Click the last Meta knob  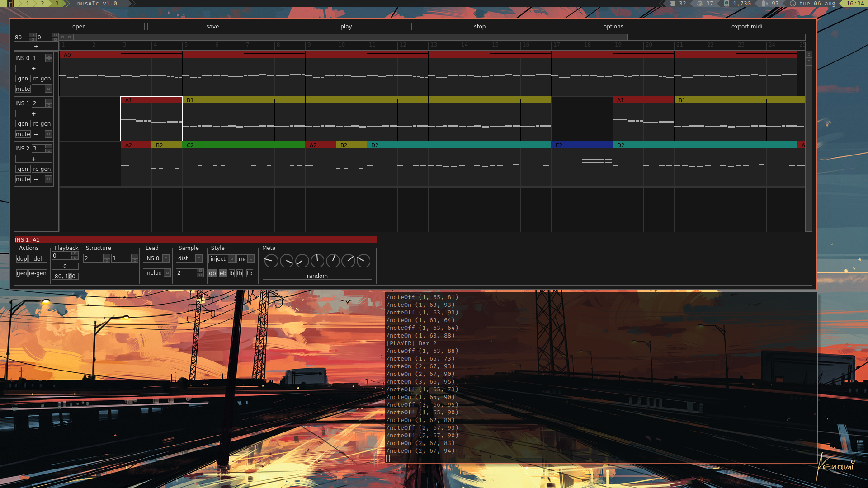tap(363, 261)
